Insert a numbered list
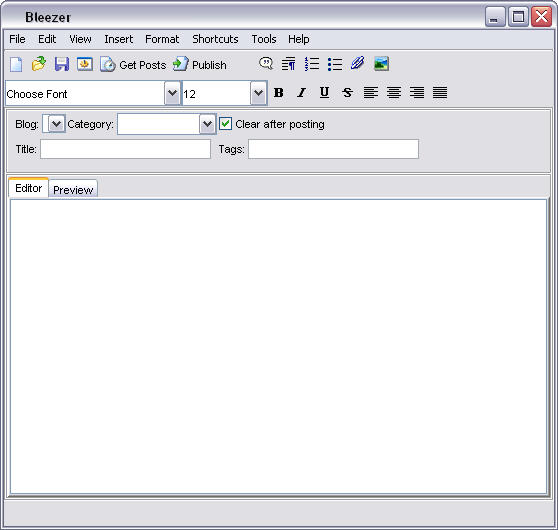Screen dimensions: 558x530 [x=312, y=64]
